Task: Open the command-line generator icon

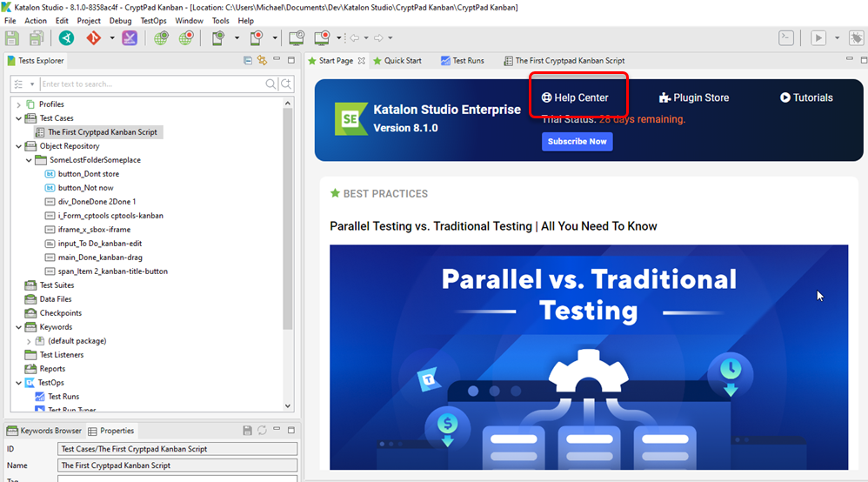Action: coord(786,37)
